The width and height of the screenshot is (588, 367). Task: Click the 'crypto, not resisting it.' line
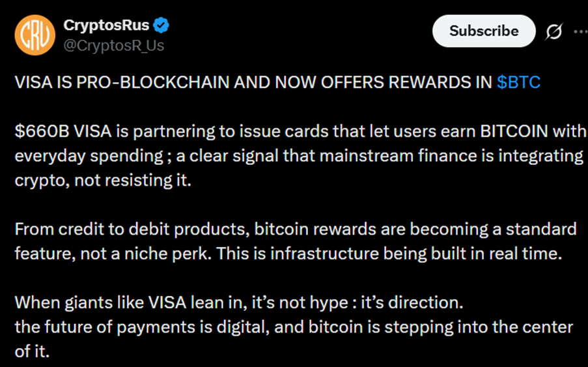pyautogui.click(x=103, y=180)
